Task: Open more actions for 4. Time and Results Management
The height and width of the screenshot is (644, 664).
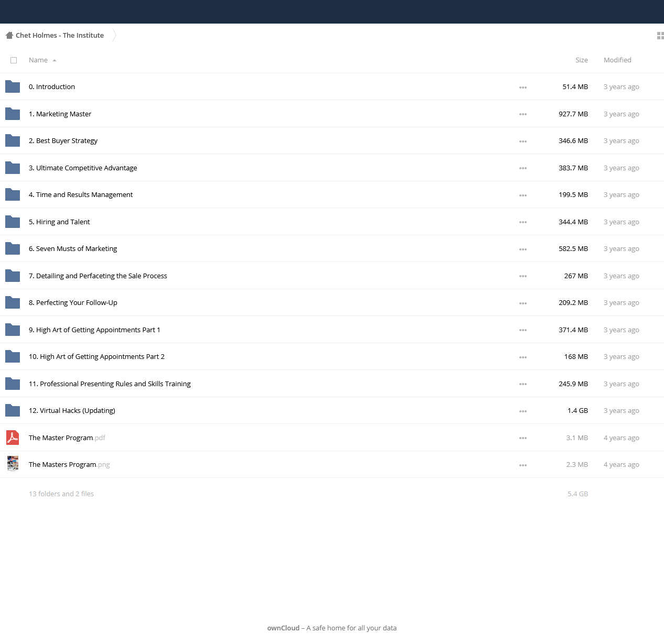Action: (x=523, y=195)
